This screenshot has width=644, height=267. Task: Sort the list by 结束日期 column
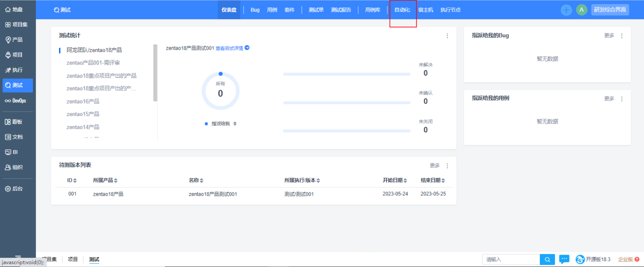click(433, 181)
